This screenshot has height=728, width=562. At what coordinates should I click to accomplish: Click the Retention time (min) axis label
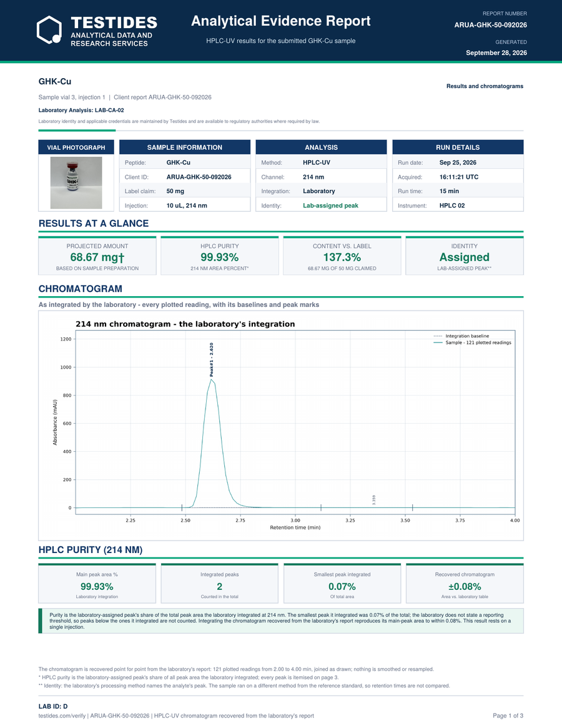tap(295, 527)
